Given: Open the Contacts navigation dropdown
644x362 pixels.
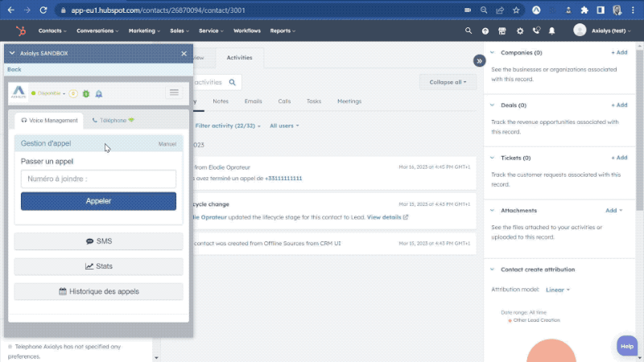Looking at the screenshot, I should pos(52,31).
